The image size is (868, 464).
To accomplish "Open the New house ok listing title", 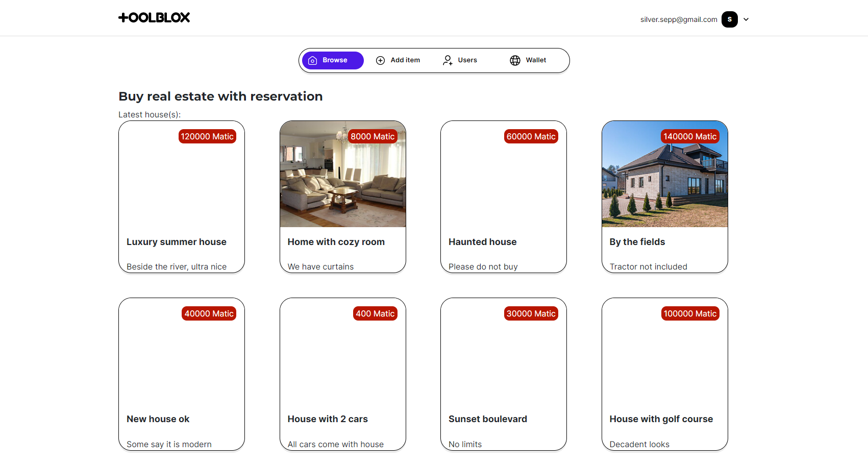I will [x=158, y=419].
